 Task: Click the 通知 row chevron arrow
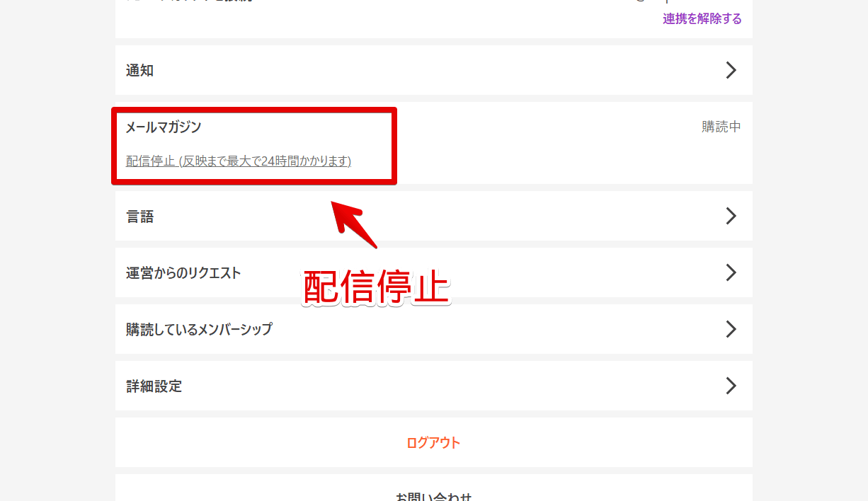click(x=731, y=70)
